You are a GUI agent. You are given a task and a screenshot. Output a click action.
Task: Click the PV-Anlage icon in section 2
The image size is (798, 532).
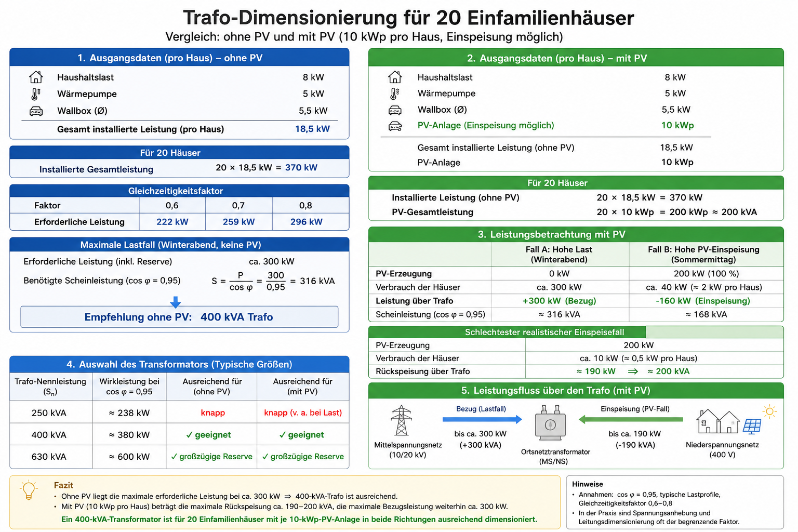pyautogui.click(x=395, y=126)
